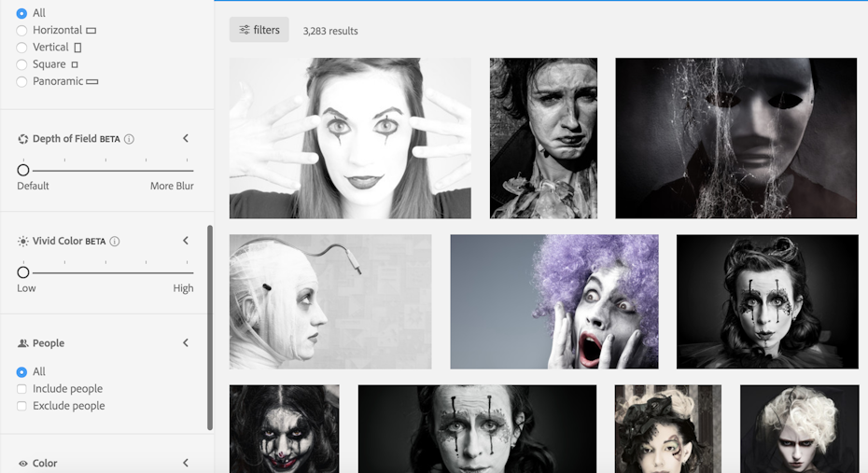
Task: Open the purple-haired clown photo
Action: (x=553, y=301)
